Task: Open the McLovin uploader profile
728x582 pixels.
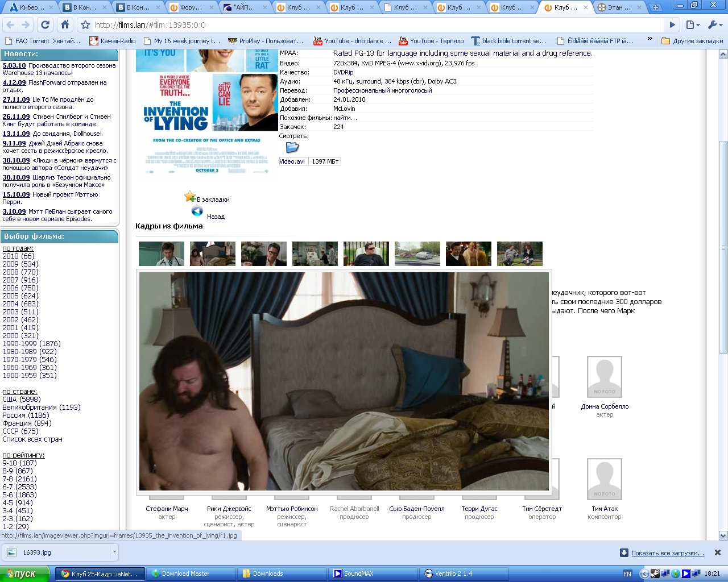Action: click(x=344, y=109)
